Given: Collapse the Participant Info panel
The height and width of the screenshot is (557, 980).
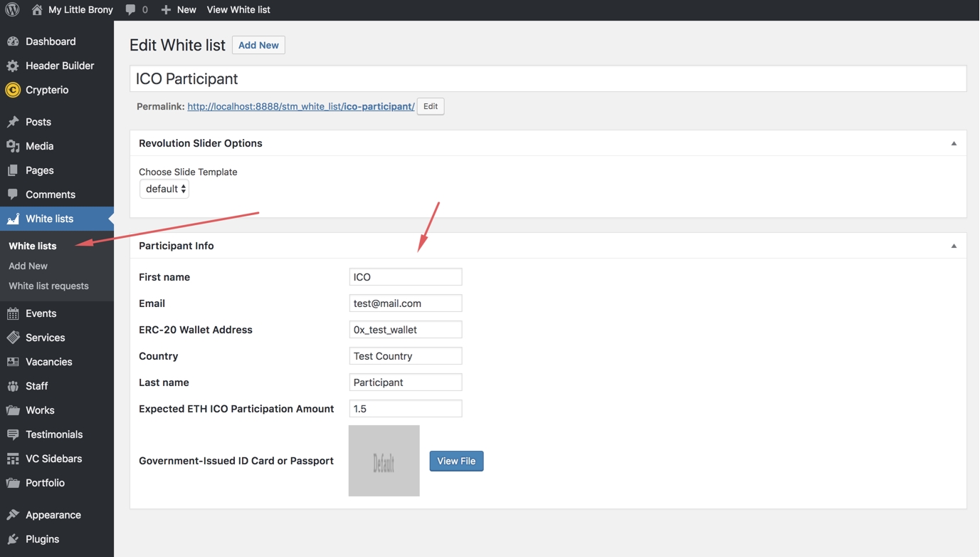Looking at the screenshot, I should pyautogui.click(x=954, y=246).
